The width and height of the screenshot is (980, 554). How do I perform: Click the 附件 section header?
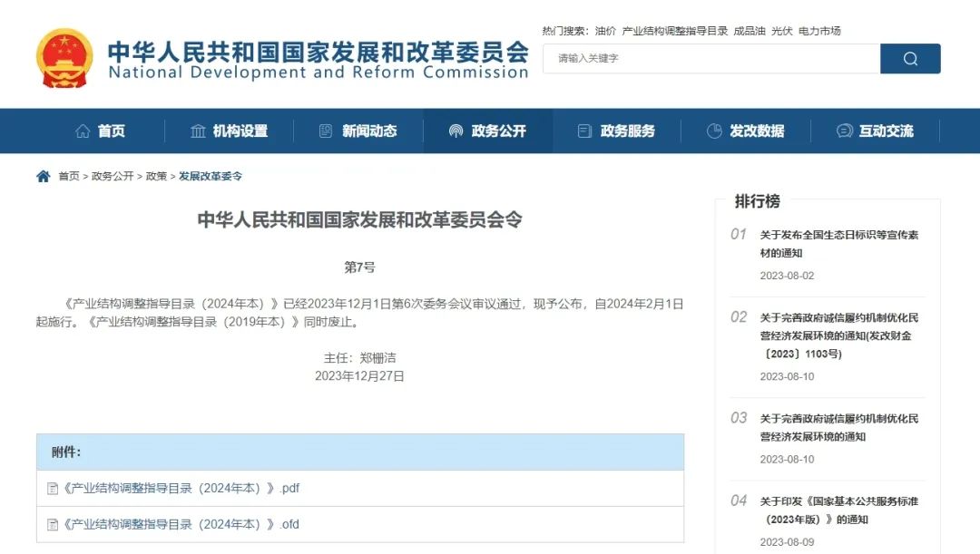point(360,452)
